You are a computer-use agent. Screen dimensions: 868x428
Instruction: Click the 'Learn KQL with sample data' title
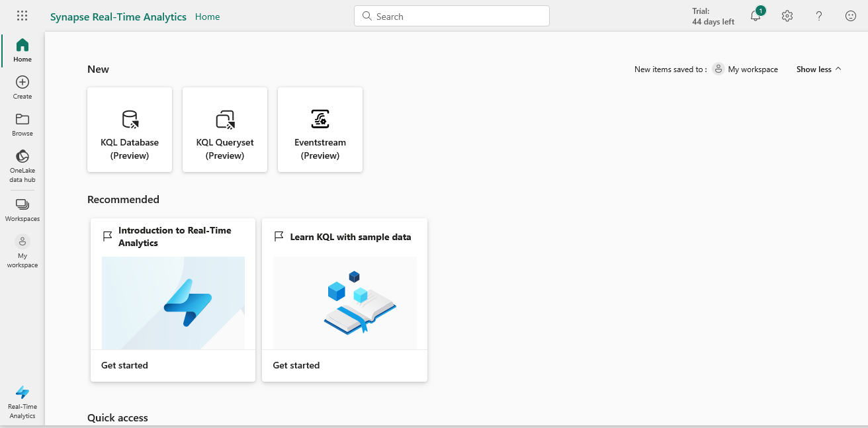tap(351, 237)
